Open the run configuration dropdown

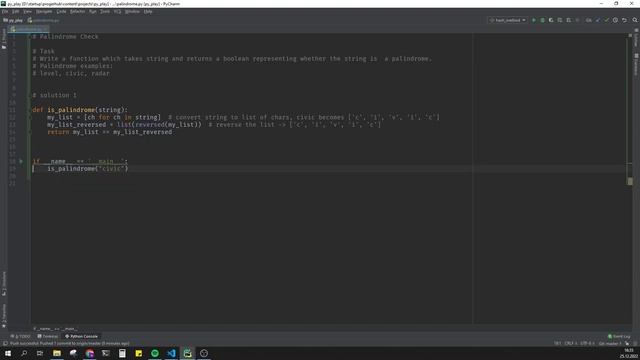click(507, 20)
